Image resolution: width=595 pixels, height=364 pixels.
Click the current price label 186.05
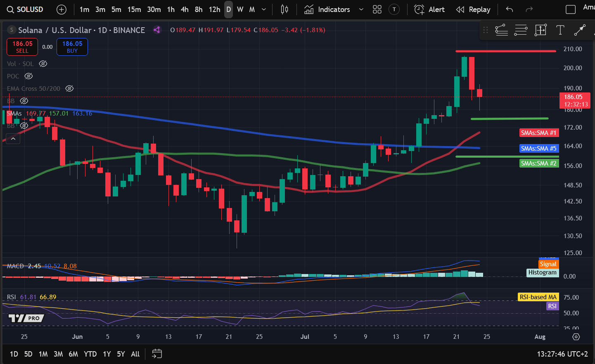tap(575, 100)
